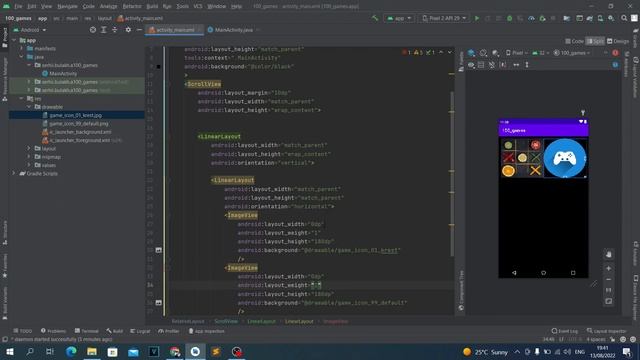640x360 pixels.
Task: Click the Attach Debugger to Android Process icon
Action: (x=542, y=18)
